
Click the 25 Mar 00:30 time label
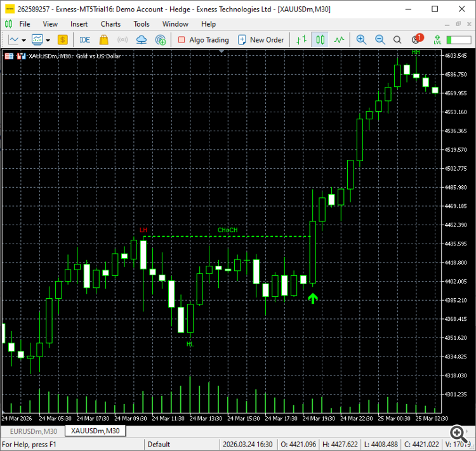pos(394,418)
